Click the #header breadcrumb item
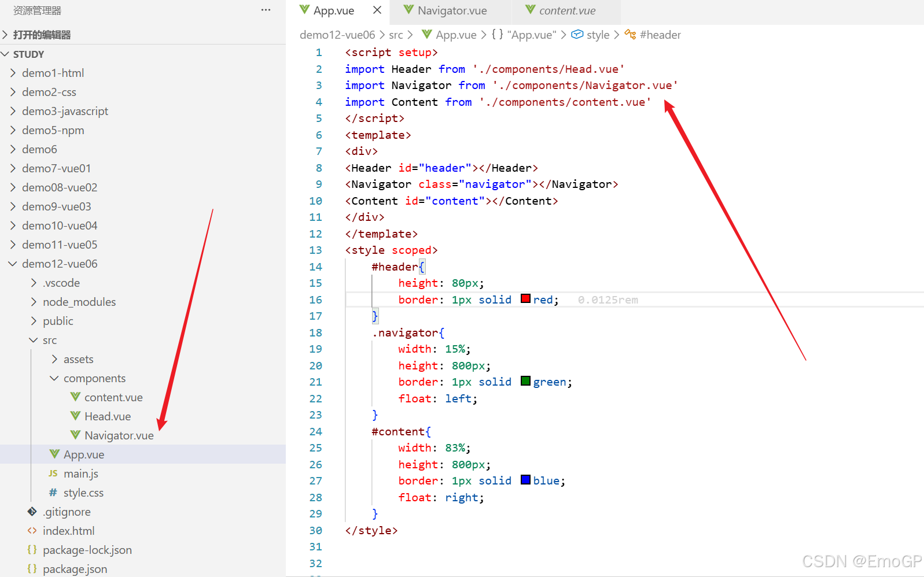Viewport: 924px width, 577px height. tap(653, 35)
